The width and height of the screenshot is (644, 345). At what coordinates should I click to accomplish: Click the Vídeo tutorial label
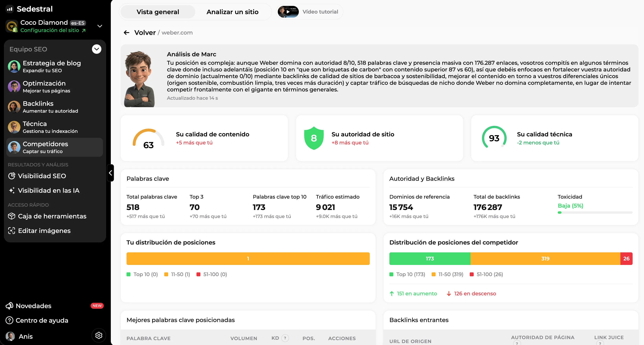pos(320,12)
